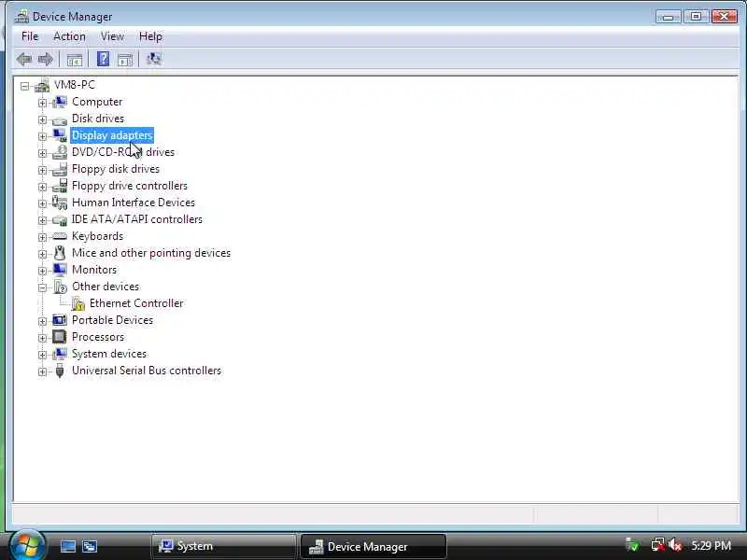This screenshot has height=560, width=747.
Task: Expand the IDE ATA/ATAPI controllers category
Action: 42,220
